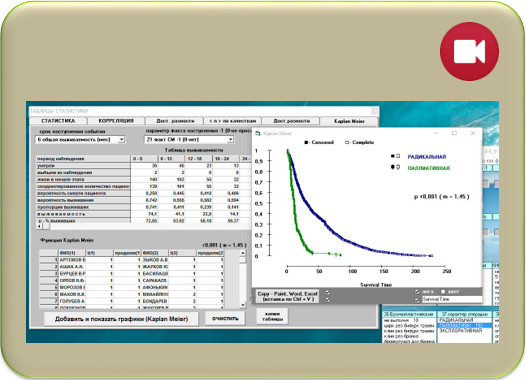
Task: Switch to the КОРРЕЛЯЦИЯ tab
Action: 116,121
